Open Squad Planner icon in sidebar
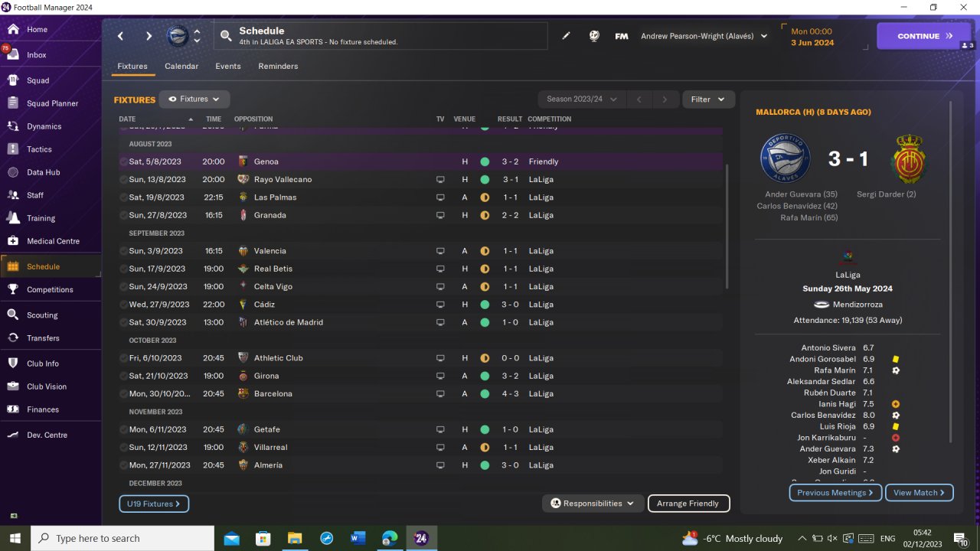The height and width of the screenshot is (551, 980). click(x=13, y=103)
